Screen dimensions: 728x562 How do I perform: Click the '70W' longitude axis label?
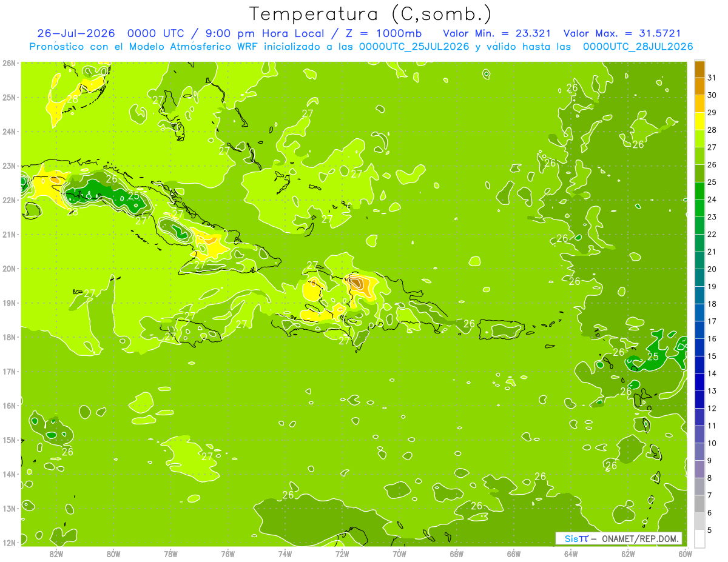(399, 554)
